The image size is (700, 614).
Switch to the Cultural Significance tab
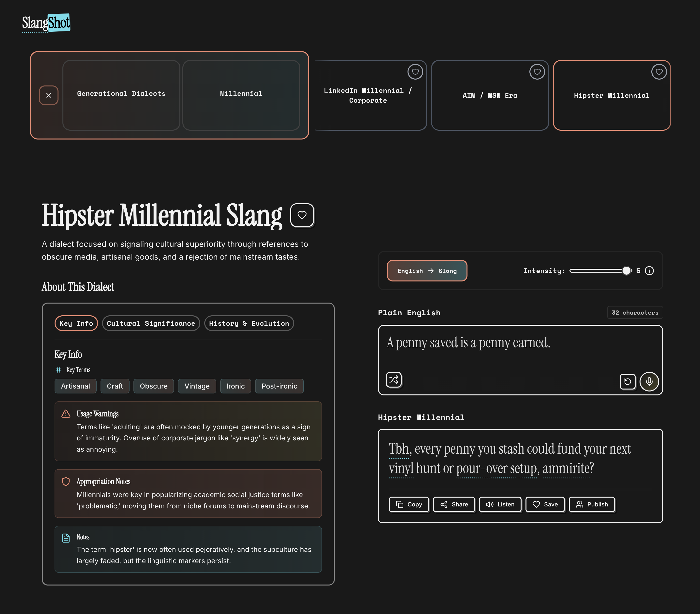point(151,323)
